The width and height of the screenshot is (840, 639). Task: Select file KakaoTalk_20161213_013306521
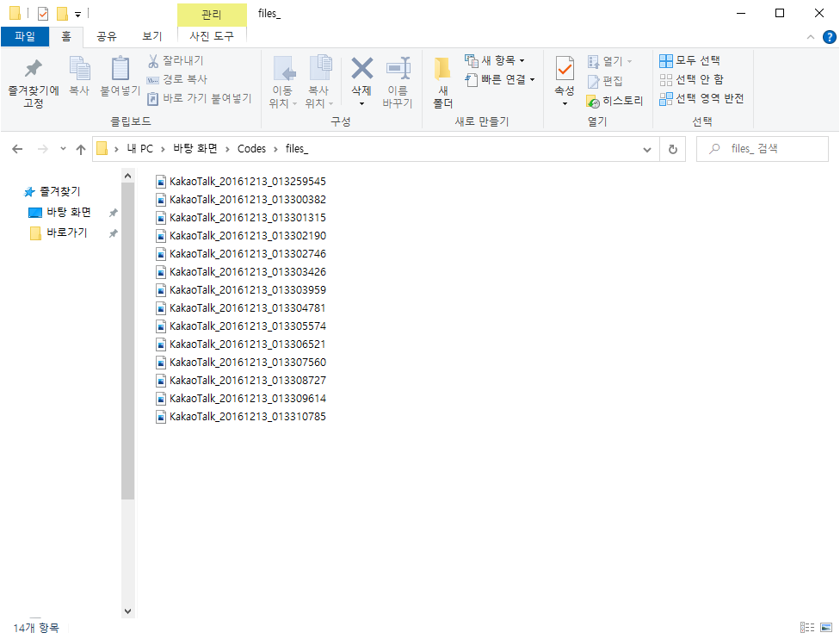(x=240, y=344)
